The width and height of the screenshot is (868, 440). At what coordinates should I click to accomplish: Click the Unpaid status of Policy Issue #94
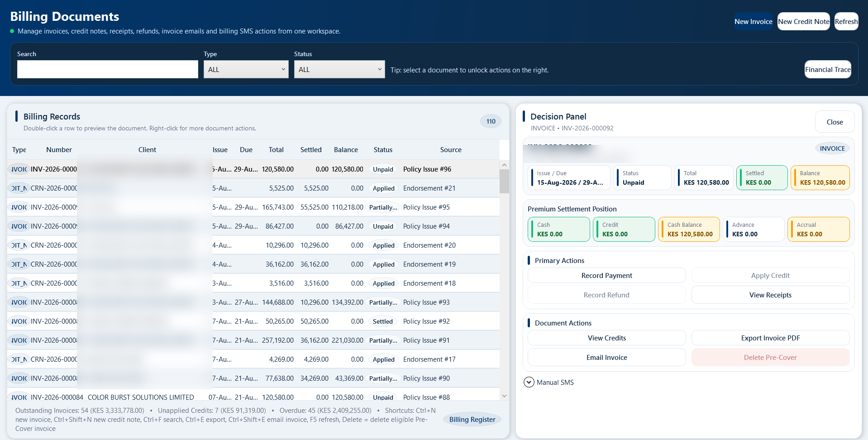(383, 226)
